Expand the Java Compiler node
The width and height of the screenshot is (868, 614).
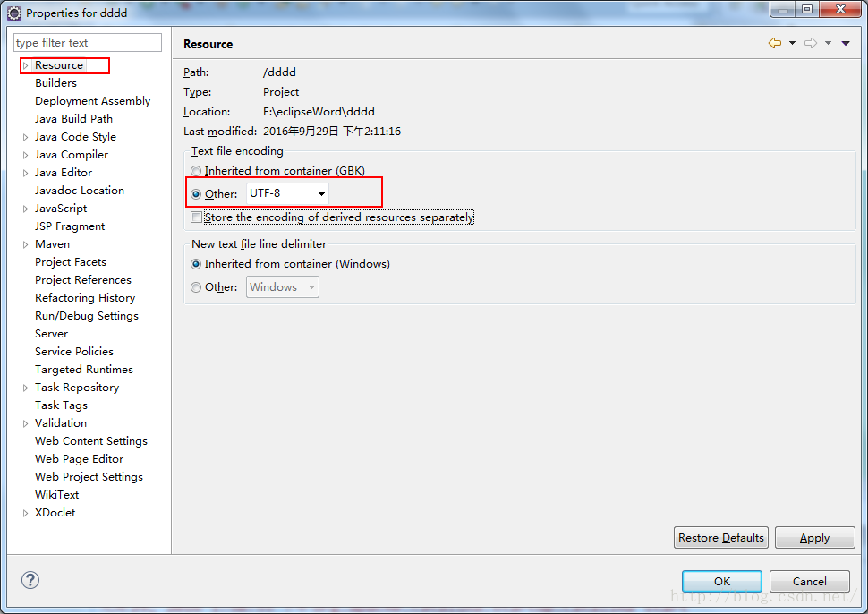point(25,156)
